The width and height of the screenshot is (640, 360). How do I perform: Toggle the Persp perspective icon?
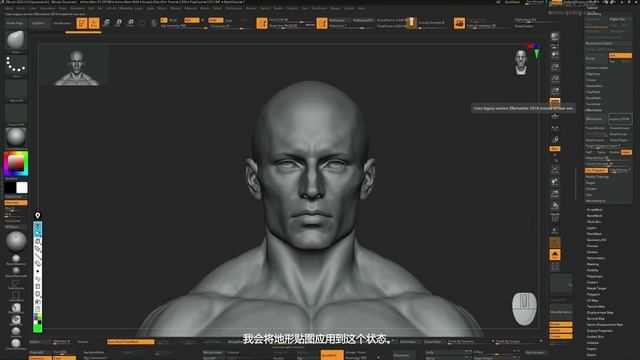555,102
